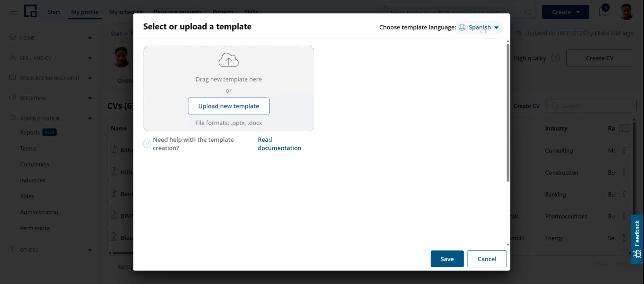Click the Industry column header
The width and height of the screenshot is (644, 284).
click(556, 128)
